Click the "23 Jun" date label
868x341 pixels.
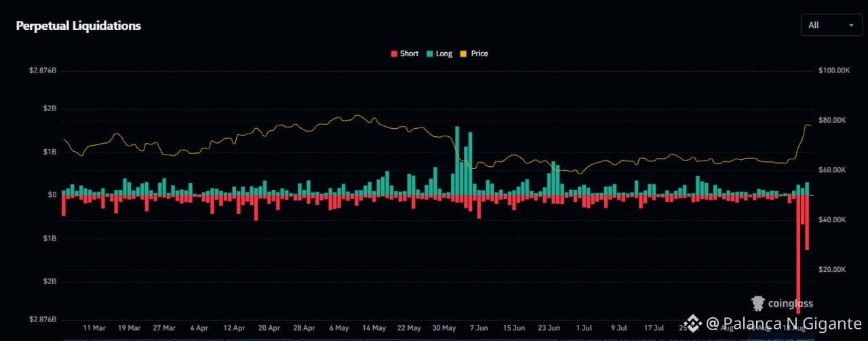(x=549, y=327)
